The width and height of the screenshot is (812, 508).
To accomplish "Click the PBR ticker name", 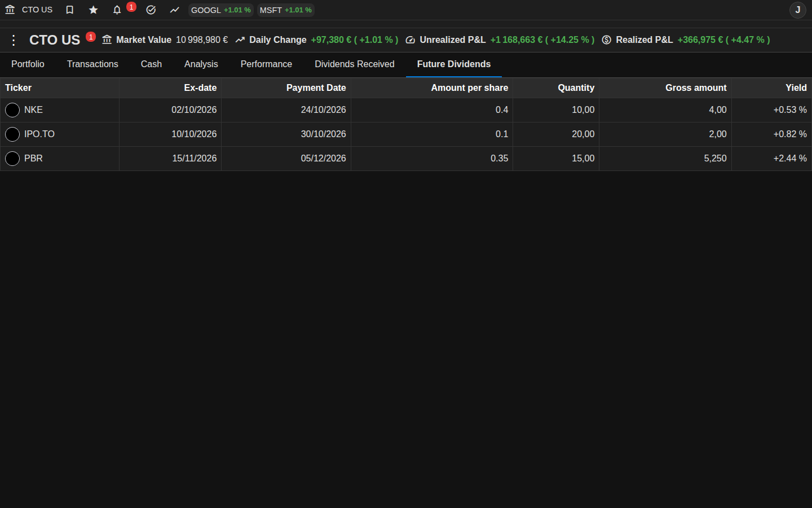I will (33, 158).
